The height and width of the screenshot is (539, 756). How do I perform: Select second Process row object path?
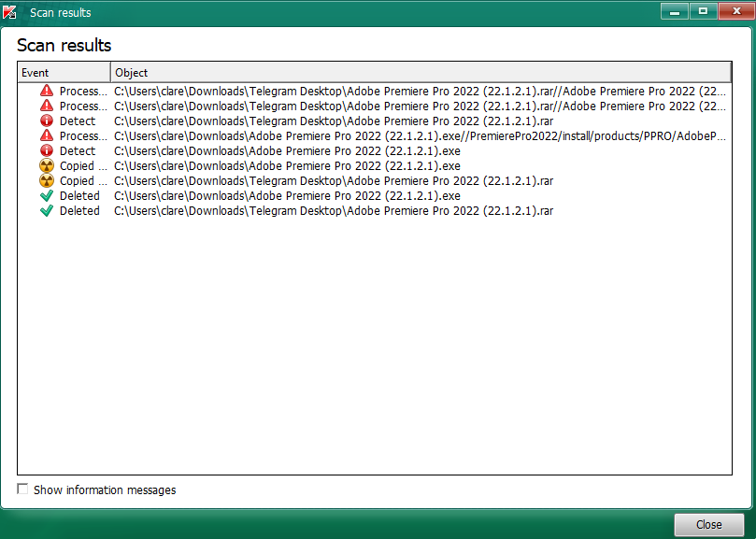coord(420,106)
